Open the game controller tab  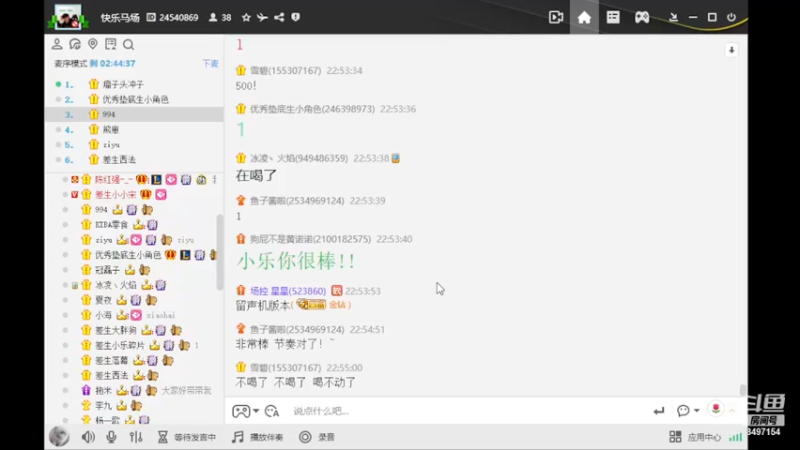coord(642,17)
